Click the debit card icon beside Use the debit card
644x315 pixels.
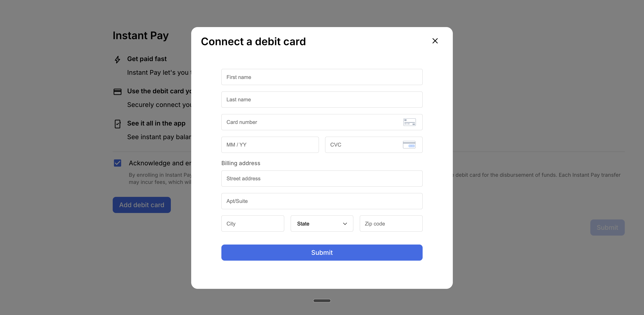117,92
